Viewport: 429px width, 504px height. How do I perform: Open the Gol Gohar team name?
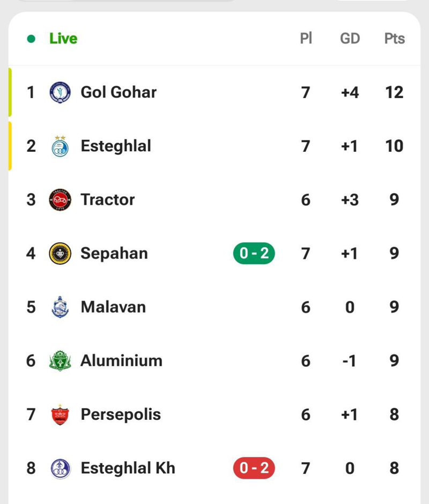click(x=119, y=92)
